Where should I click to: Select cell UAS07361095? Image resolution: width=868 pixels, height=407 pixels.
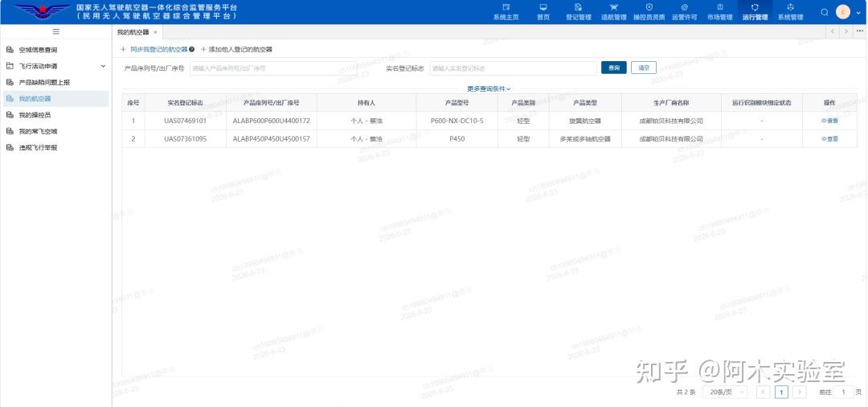(186, 139)
